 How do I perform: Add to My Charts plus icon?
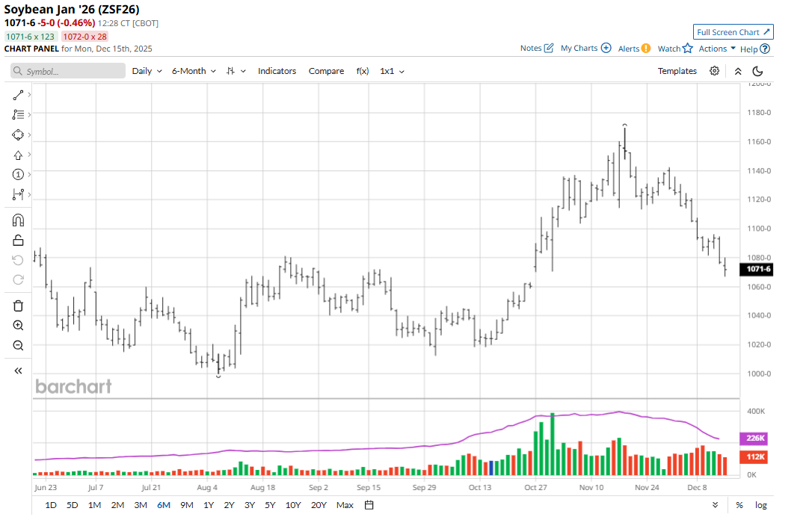click(x=606, y=48)
